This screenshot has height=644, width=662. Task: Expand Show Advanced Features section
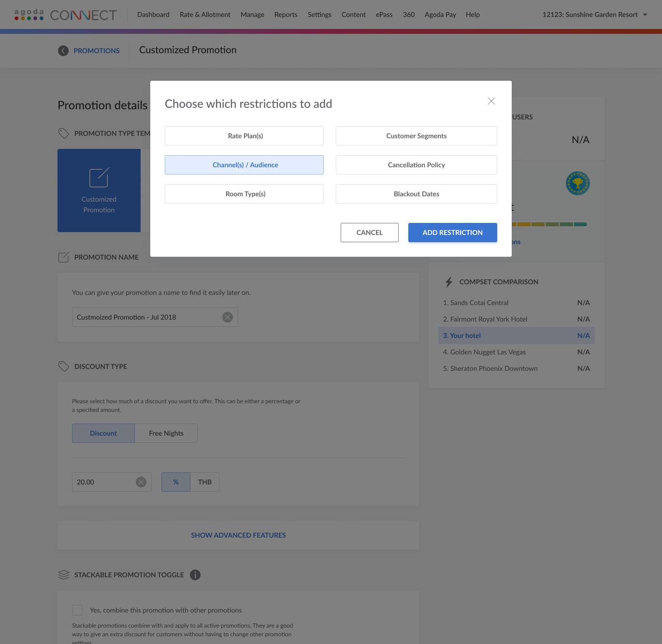tap(238, 535)
